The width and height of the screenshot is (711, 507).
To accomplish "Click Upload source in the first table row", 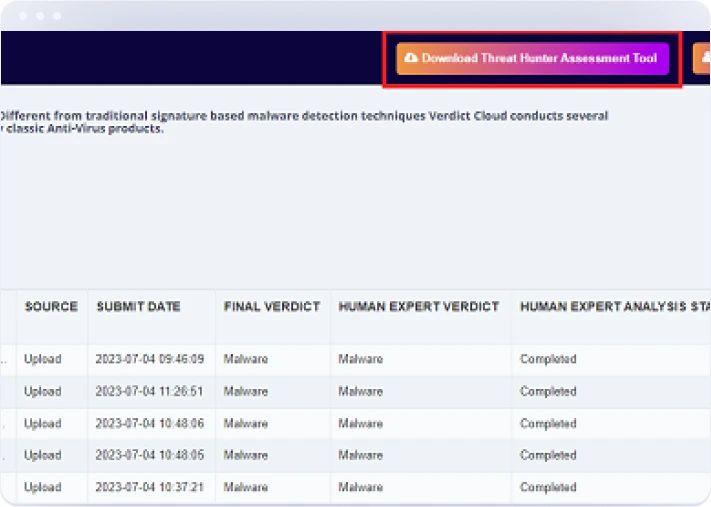I will [x=43, y=359].
